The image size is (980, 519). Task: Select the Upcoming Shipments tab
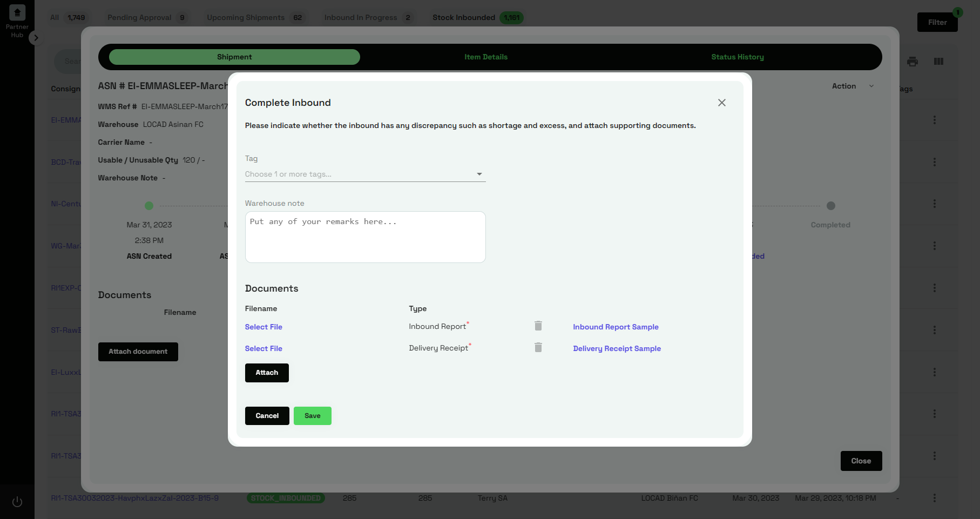[x=256, y=17]
